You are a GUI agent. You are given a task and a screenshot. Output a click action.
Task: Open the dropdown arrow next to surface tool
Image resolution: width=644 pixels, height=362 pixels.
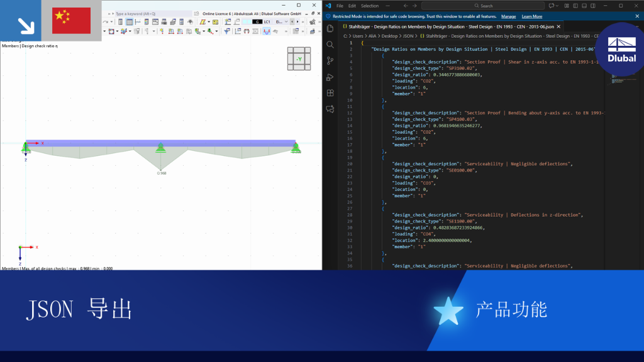(x=209, y=22)
